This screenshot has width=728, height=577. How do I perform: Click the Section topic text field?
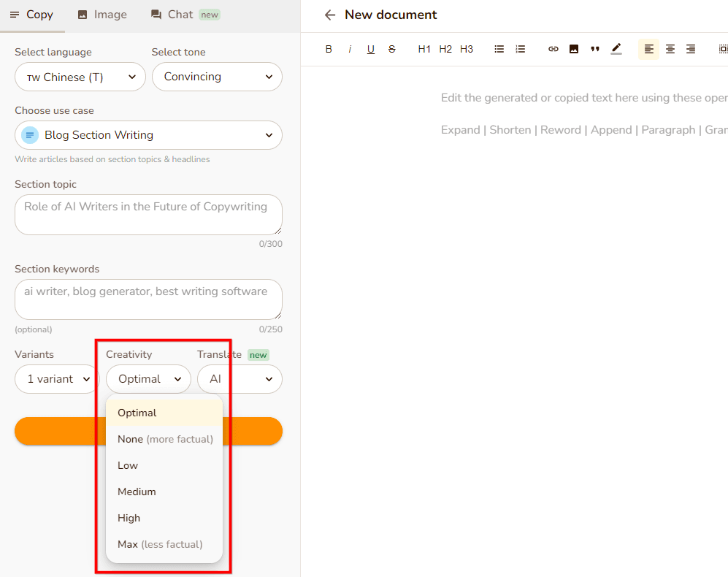point(148,214)
